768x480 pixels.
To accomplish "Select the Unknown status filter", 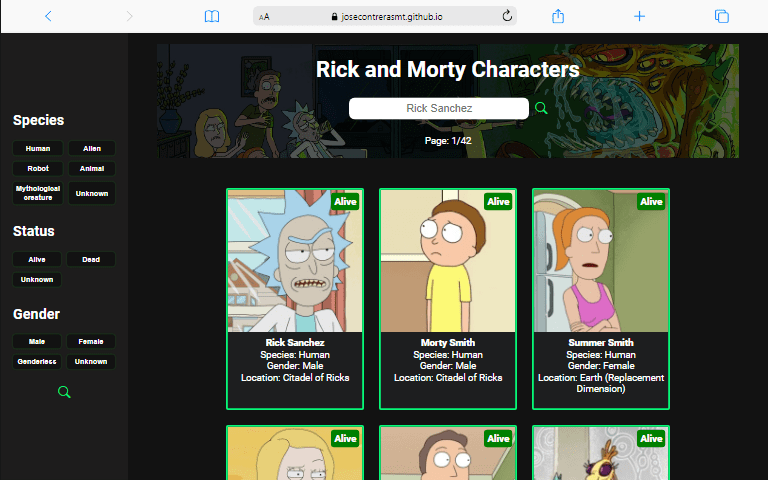I will [37, 280].
